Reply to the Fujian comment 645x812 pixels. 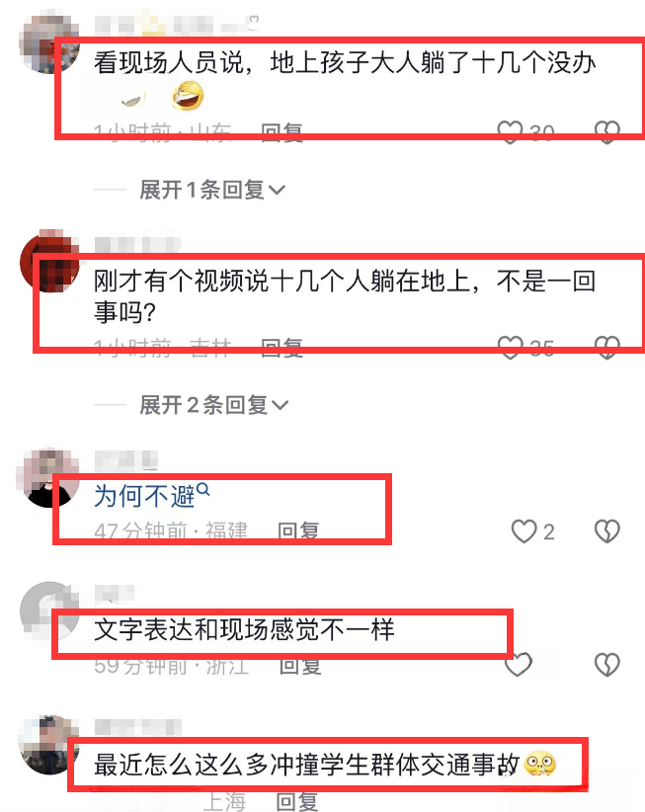(x=298, y=531)
